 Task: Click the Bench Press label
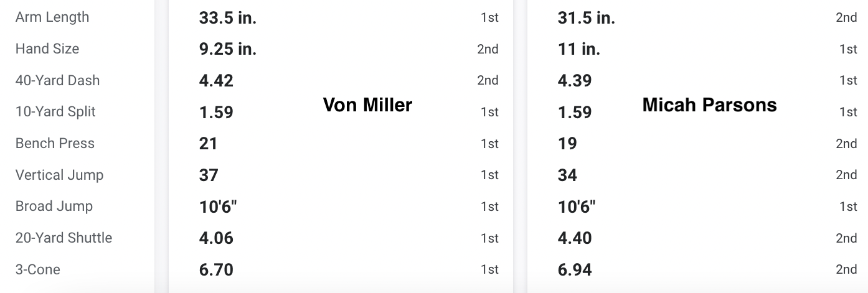(x=55, y=143)
